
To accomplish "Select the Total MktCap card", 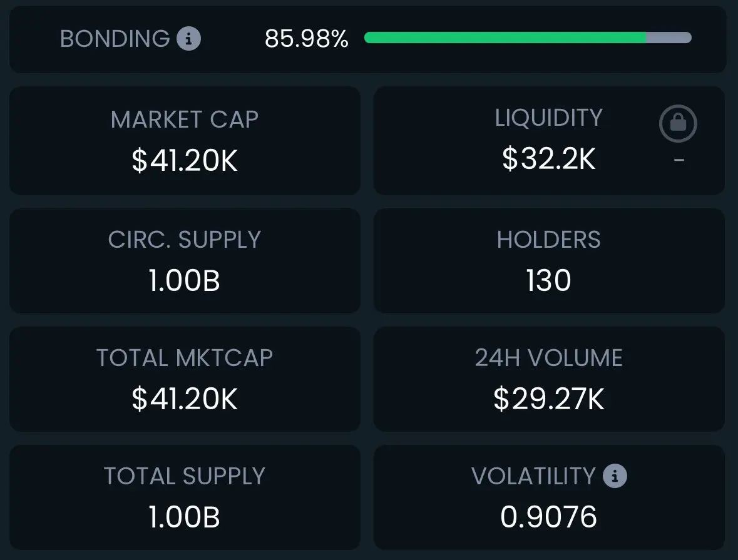I will (x=185, y=379).
